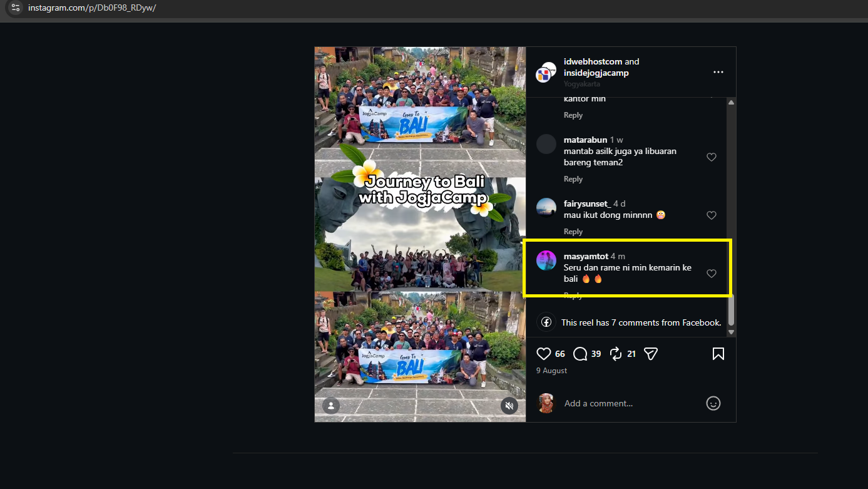Click the Facebook logo icon below comments
The width and height of the screenshot is (868, 489).
(546, 322)
